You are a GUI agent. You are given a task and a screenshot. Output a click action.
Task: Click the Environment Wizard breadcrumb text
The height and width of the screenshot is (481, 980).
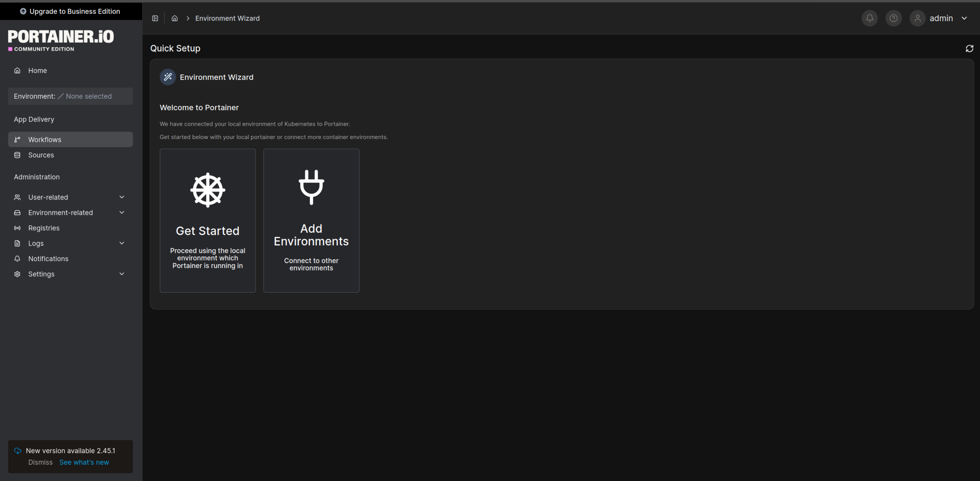pyautogui.click(x=227, y=18)
